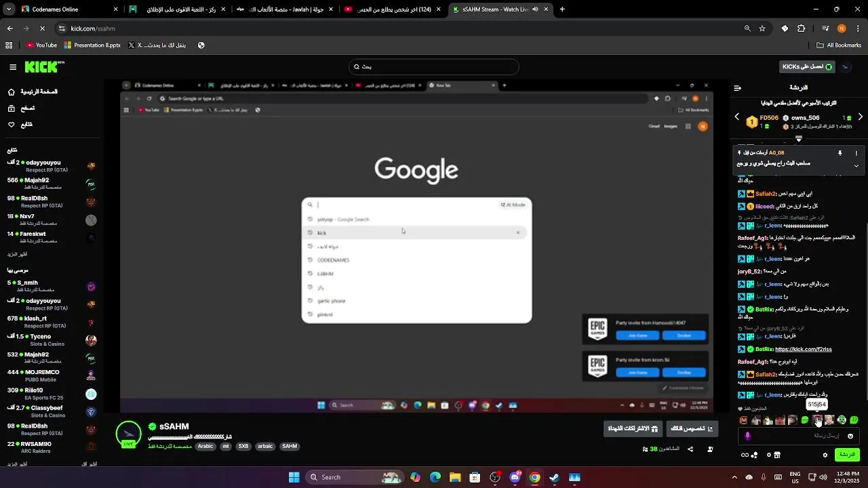This screenshot has width=868, height=488.
Task: Expand the leaderboard collapse handle
Action: [x=799, y=138]
